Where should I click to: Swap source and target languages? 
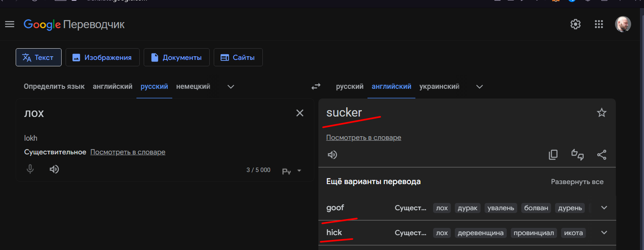pyautogui.click(x=316, y=86)
